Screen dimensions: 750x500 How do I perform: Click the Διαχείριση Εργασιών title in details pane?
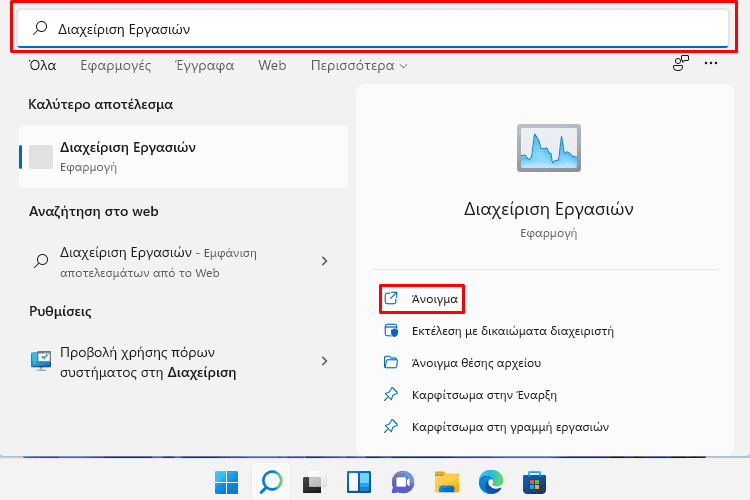pyautogui.click(x=549, y=209)
